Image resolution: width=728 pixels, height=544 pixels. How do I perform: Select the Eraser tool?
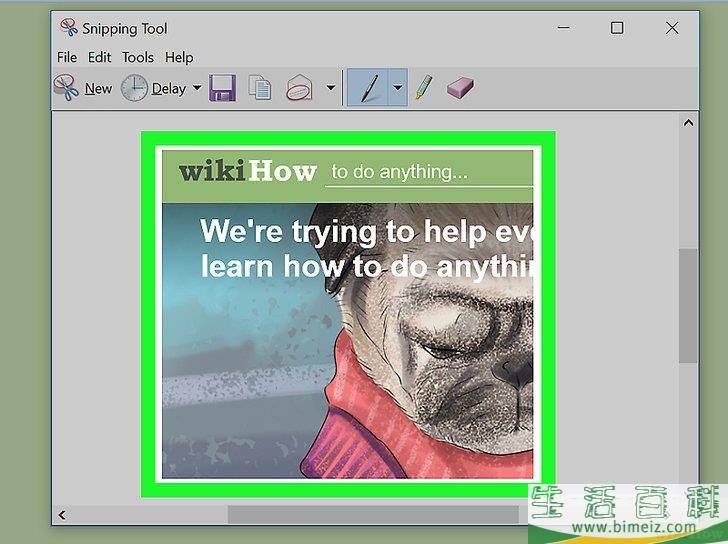click(x=460, y=88)
